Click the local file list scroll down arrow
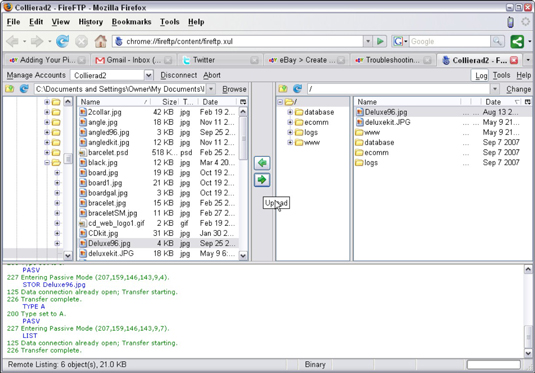Screen dimensions: 535x373 (243, 256)
